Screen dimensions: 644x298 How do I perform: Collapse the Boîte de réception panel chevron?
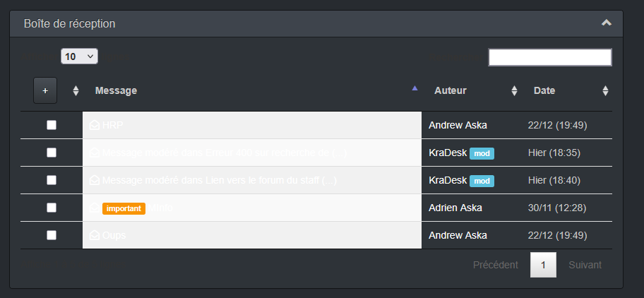click(x=606, y=23)
